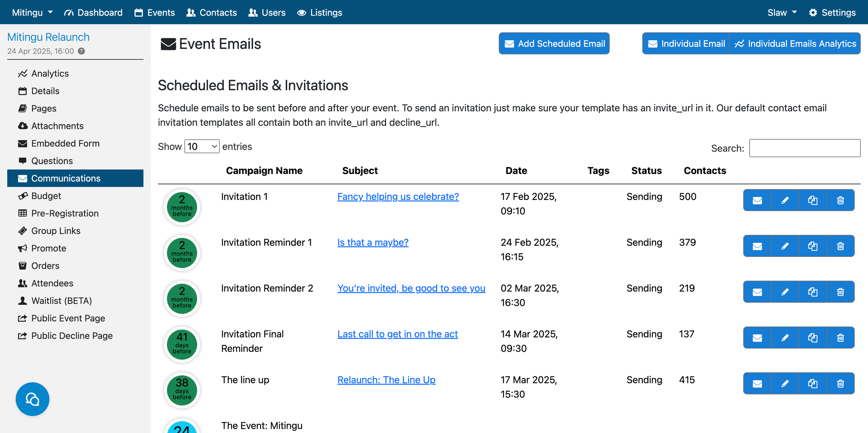This screenshot has height=433, width=868.
Task: Click the Search input field
Action: click(804, 148)
